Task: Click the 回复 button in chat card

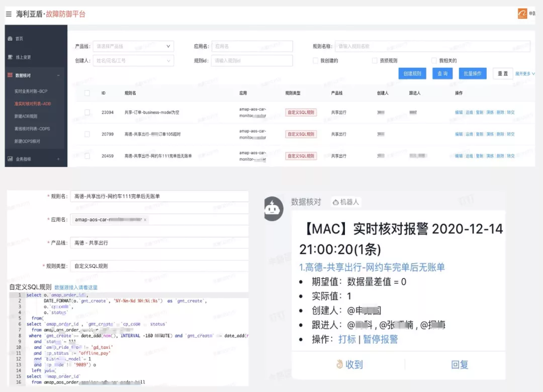Action: point(460,364)
